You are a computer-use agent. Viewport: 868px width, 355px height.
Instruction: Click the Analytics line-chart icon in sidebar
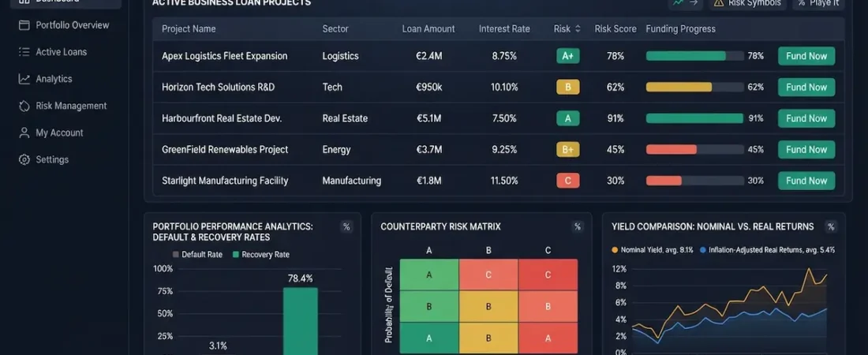click(24, 79)
